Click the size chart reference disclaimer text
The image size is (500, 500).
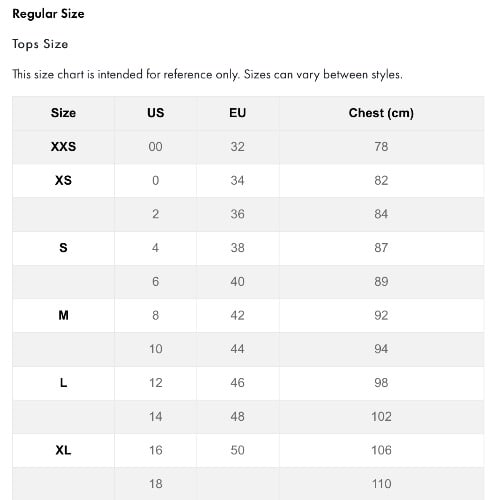pos(207,75)
